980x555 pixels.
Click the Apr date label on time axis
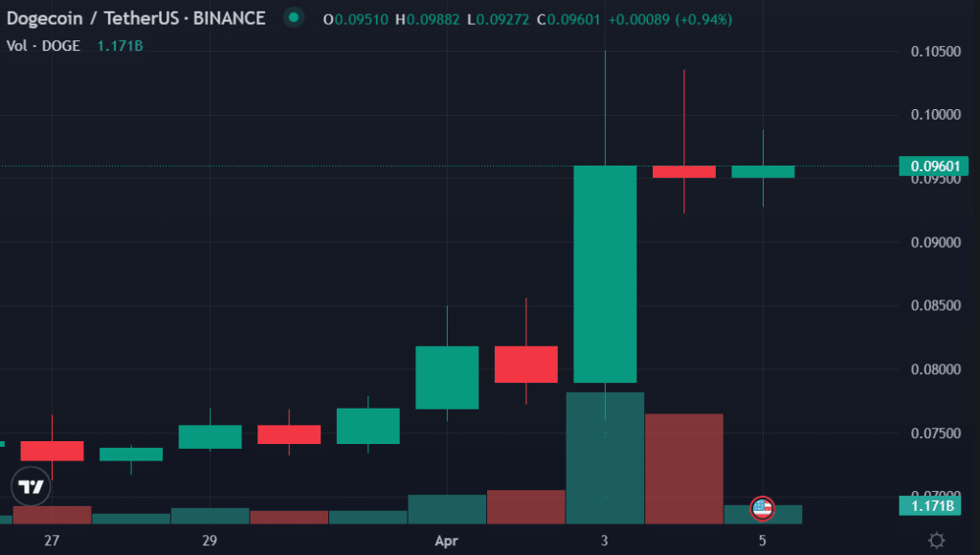446,541
